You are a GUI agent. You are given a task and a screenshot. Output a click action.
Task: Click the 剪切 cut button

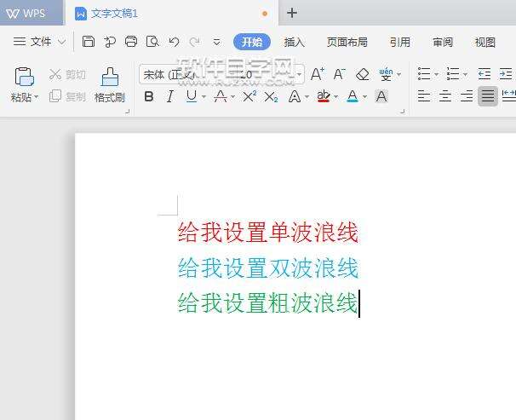(67, 75)
